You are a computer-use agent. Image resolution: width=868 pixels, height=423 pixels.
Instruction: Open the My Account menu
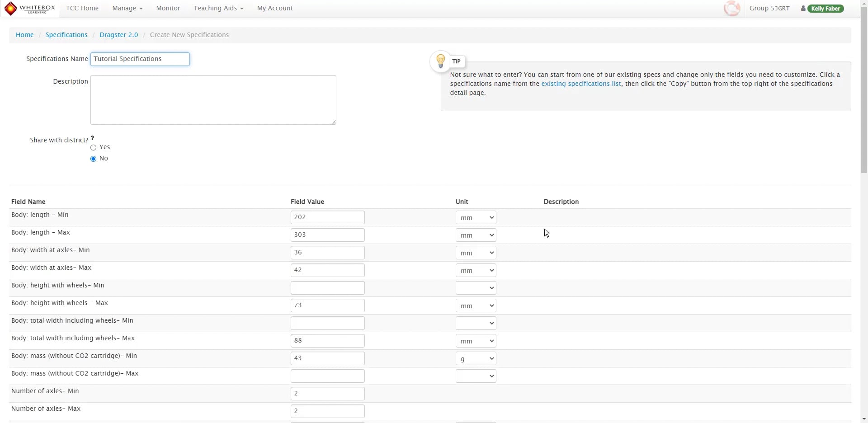274,8
